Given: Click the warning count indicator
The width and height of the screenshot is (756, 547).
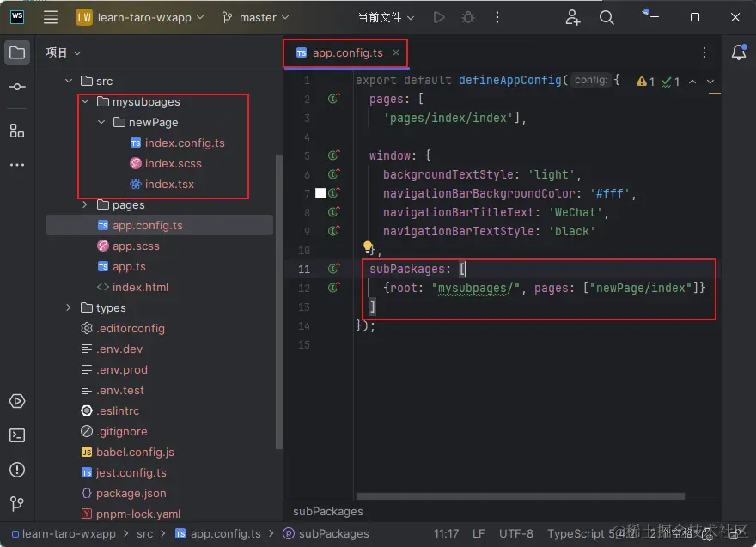Looking at the screenshot, I should tap(645, 82).
